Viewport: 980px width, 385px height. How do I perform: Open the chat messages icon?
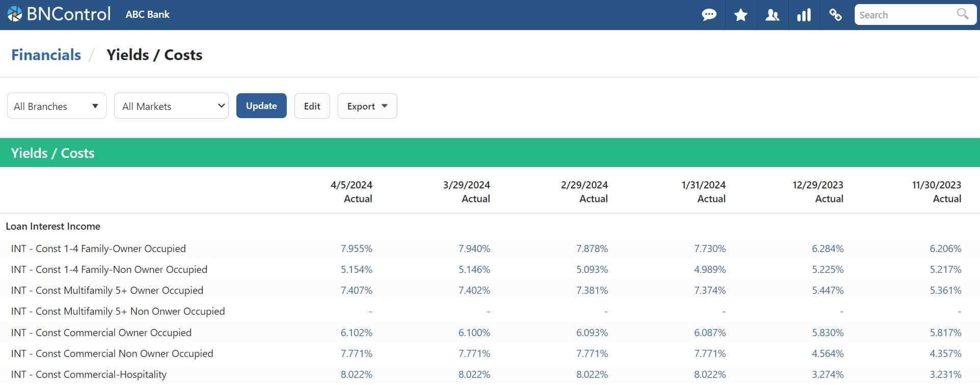709,15
